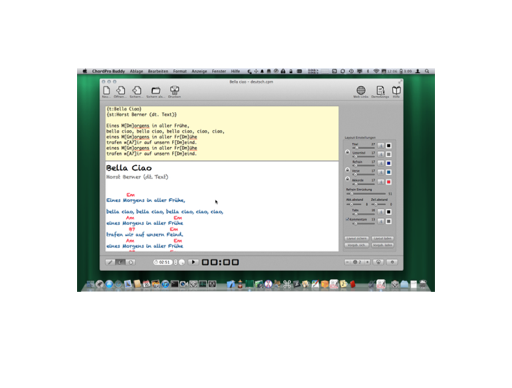The width and height of the screenshot is (512, 388).
Task: Pick the red Akkorde color swatch
Action: pos(389,182)
